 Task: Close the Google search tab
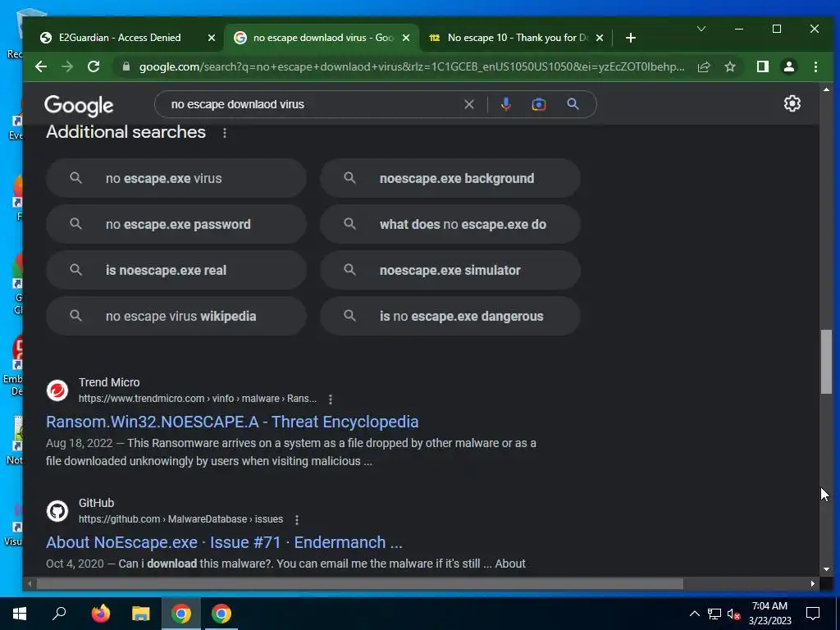click(406, 38)
